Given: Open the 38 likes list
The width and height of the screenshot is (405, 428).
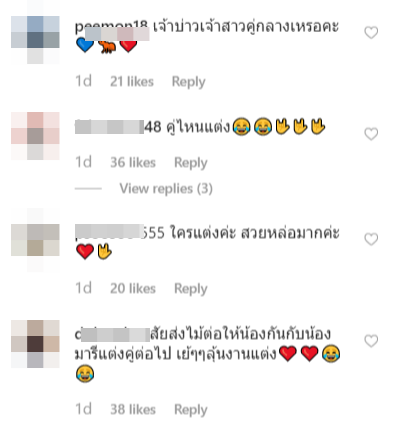Looking at the screenshot, I should pyautogui.click(x=133, y=410).
